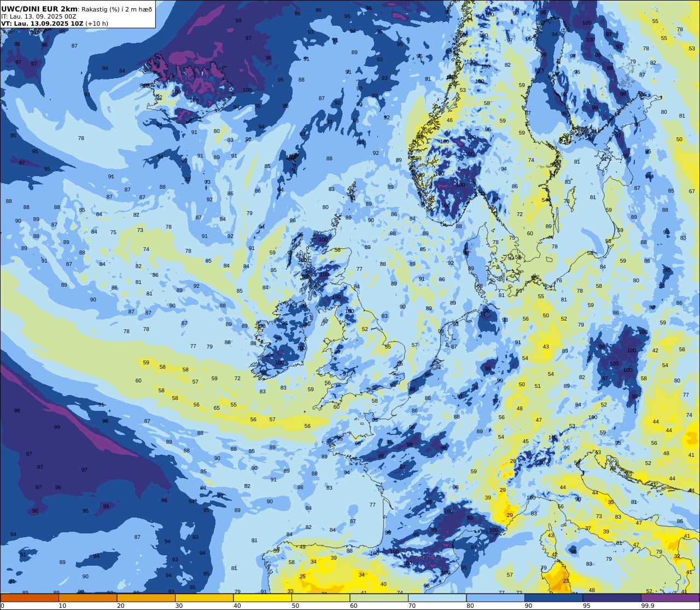Click the 40–50% bright yellow legend swatch
This screenshot has width=700, height=610.
[262, 598]
